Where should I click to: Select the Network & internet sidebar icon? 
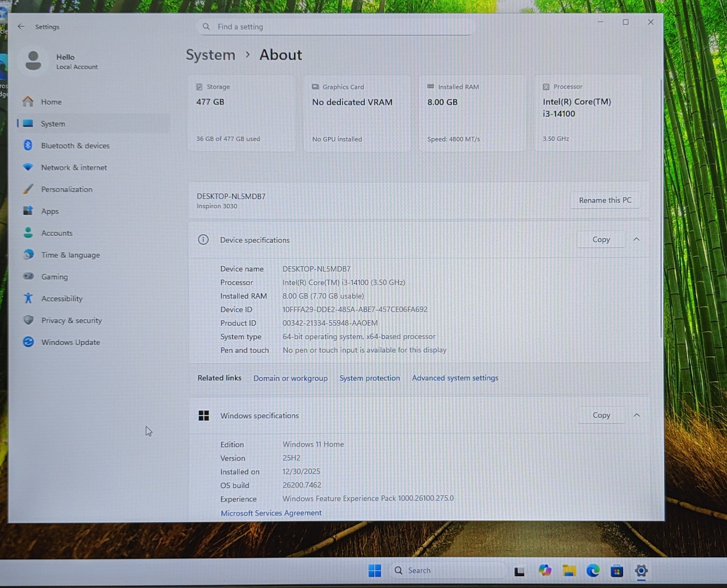click(x=28, y=168)
